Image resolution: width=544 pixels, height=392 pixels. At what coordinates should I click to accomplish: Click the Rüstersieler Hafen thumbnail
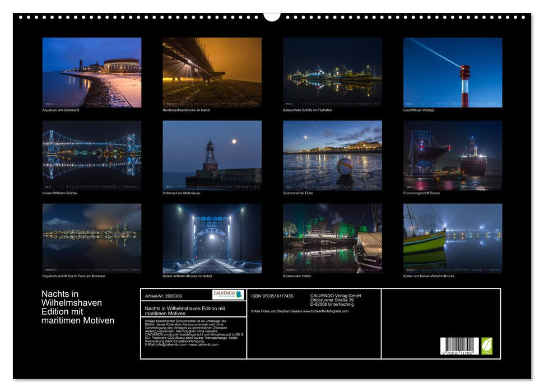[331, 238]
